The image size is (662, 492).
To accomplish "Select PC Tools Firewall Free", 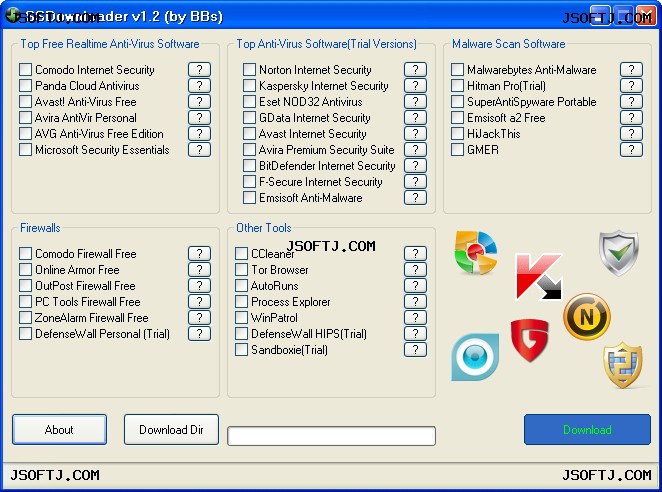I will (25, 302).
